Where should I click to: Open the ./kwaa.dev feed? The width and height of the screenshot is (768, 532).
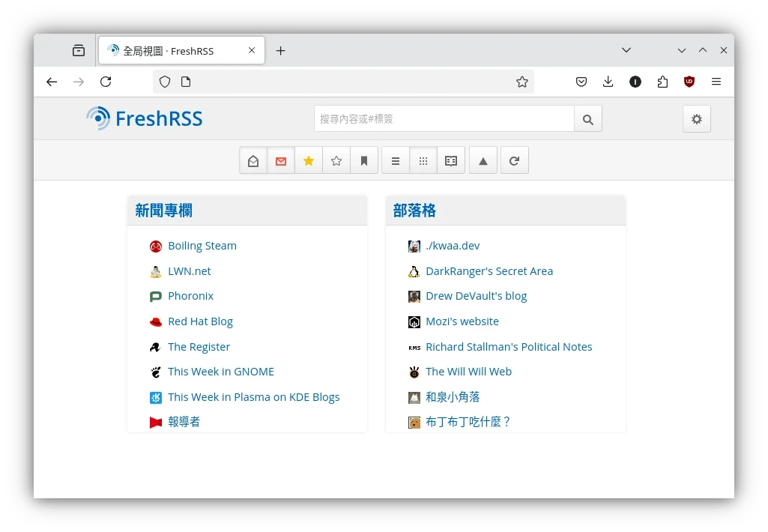[x=453, y=246]
